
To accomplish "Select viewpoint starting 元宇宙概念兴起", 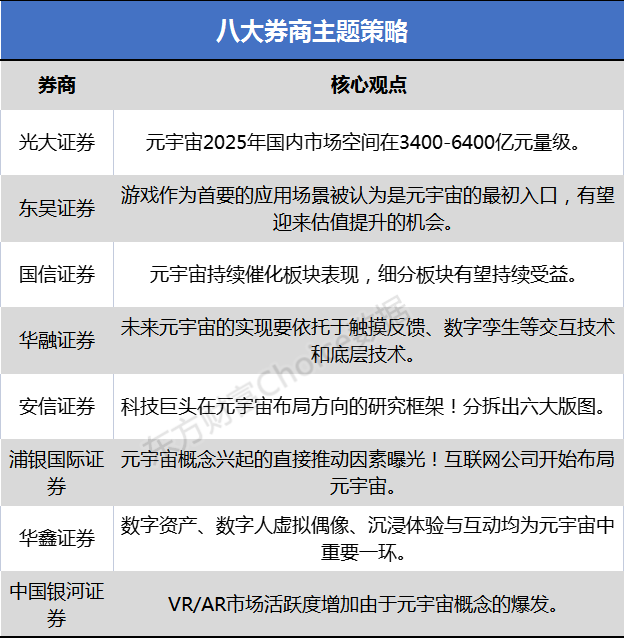I will (368, 473).
